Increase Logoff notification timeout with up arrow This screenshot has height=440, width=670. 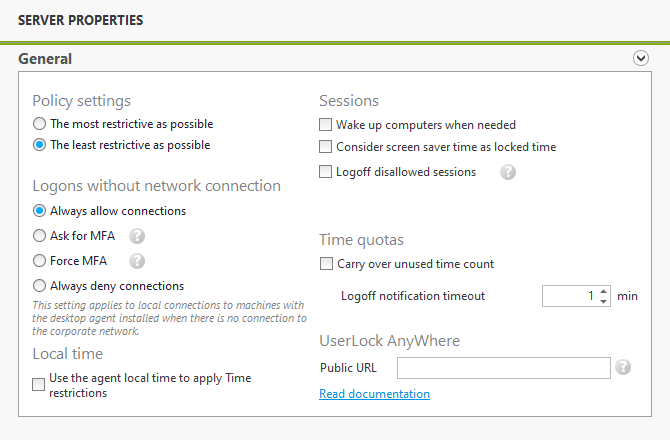click(603, 291)
